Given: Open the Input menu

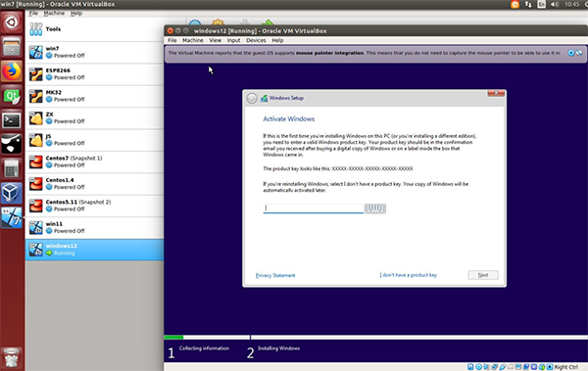Looking at the screenshot, I should tap(233, 40).
